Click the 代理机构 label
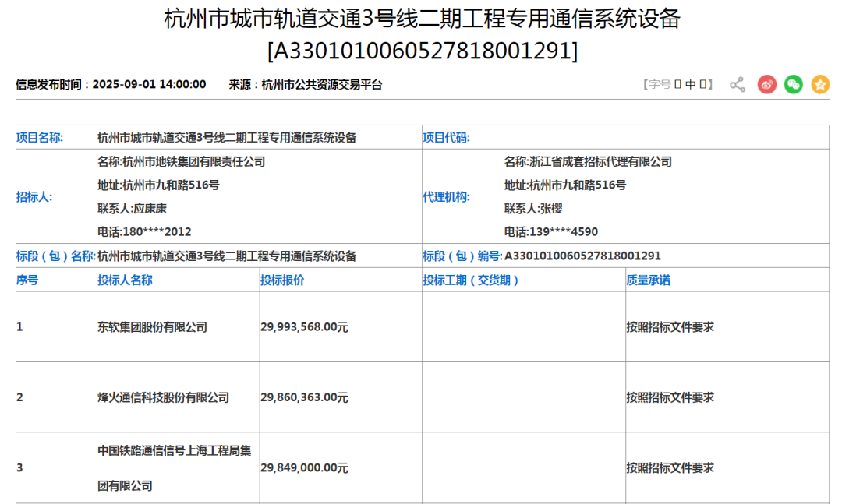This screenshot has width=842, height=504. point(446,197)
